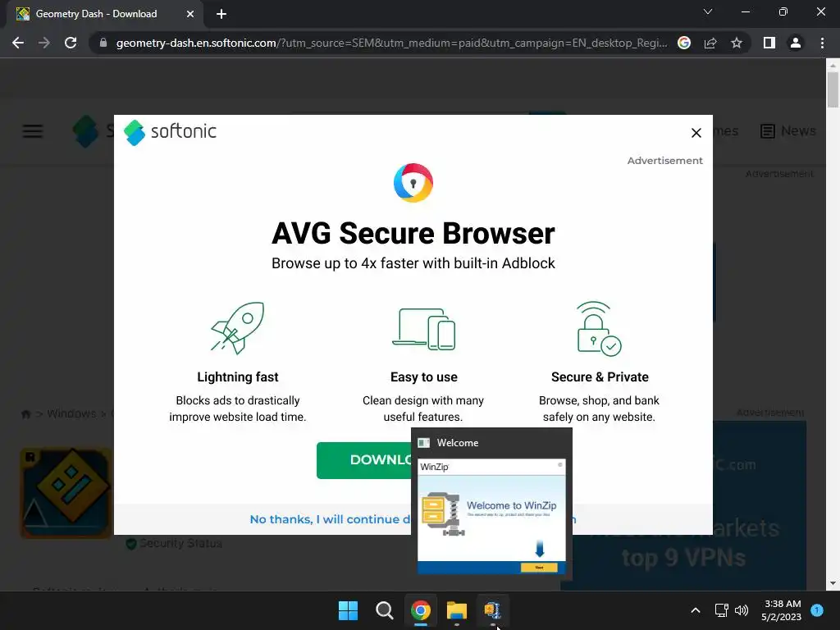The image size is (840, 630).
Task: Open the tab search dropdown arrow
Action: pos(708,11)
